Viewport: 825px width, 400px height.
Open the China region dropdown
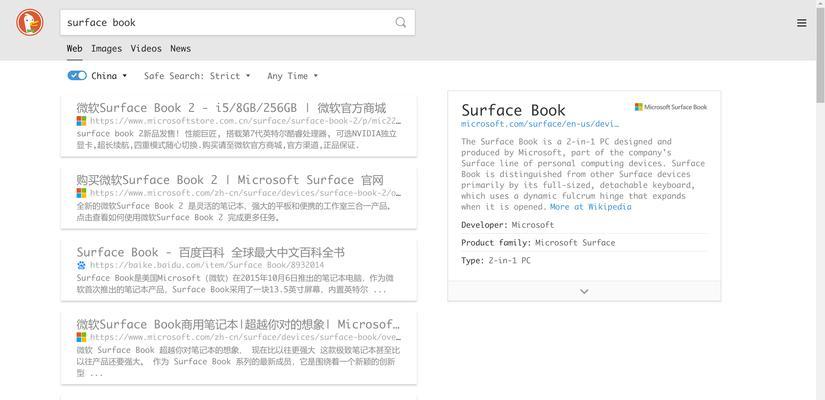[109, 76]
